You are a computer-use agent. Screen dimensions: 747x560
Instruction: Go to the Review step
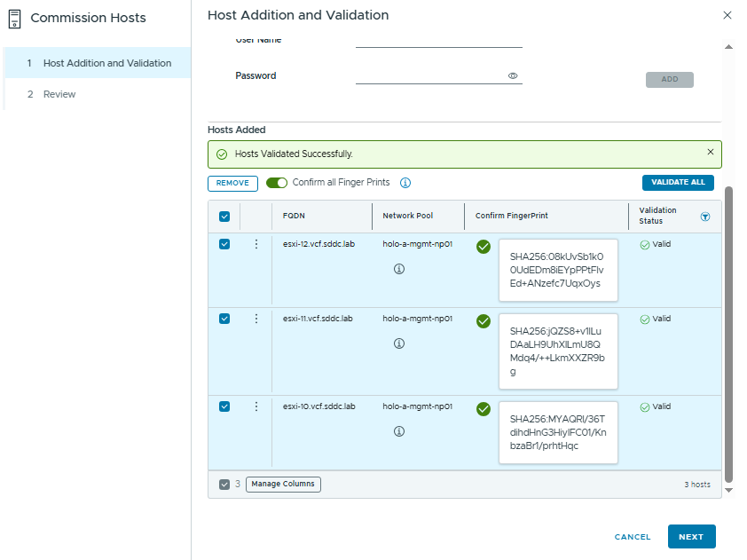pyautogui.click(x=62, y=94)
